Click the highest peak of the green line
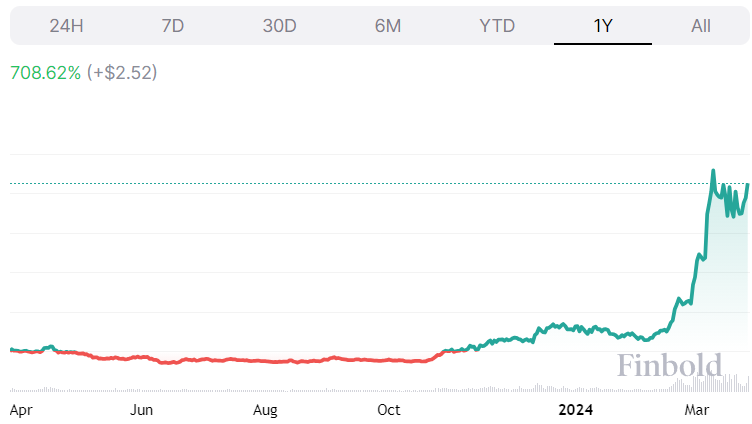752x424 pixels. coord(713,171)
